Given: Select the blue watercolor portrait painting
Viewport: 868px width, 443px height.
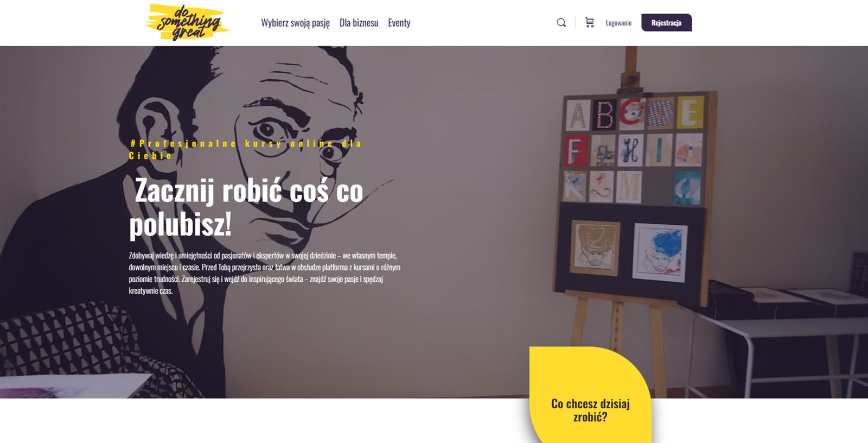Looking at the screenshot, I should 660,252.
